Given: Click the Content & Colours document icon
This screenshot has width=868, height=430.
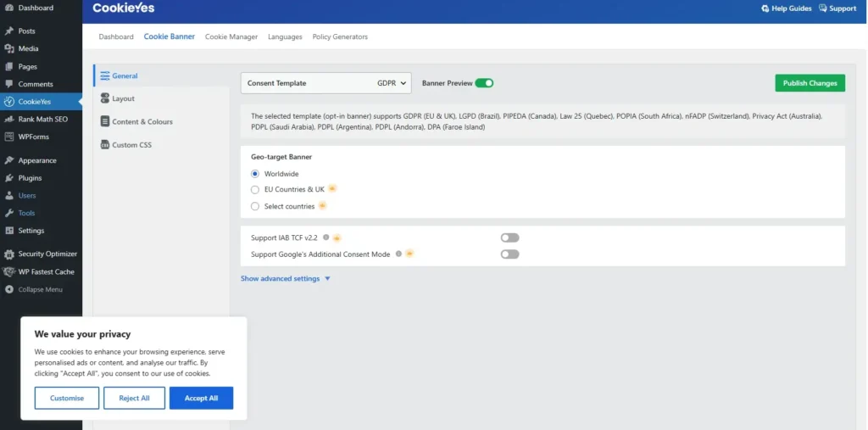Looking at the screenshot, I should pyautogui.click(x=105, y=121).
